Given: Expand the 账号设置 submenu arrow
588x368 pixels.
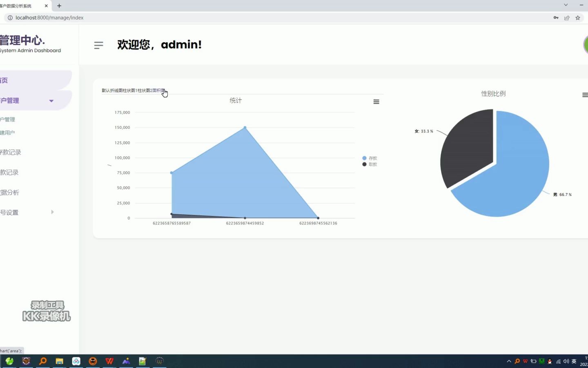Looking at the screenshot, I should 52,212.
